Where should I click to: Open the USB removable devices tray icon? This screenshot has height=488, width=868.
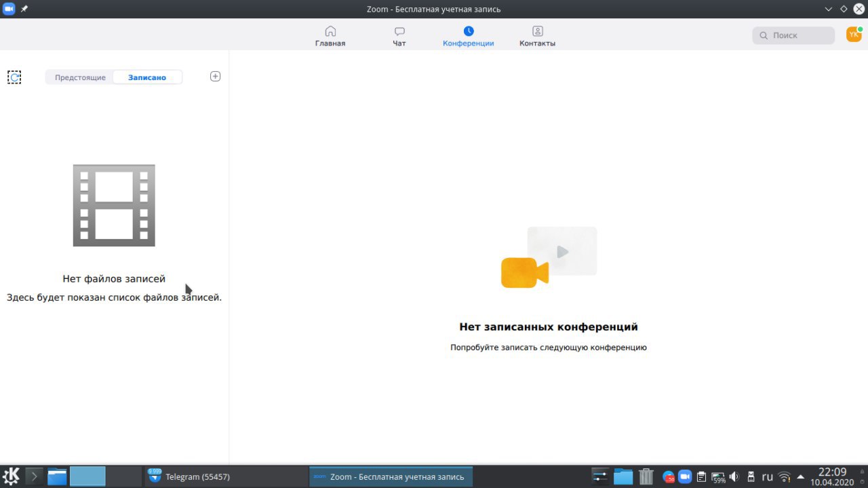point(751,476)
